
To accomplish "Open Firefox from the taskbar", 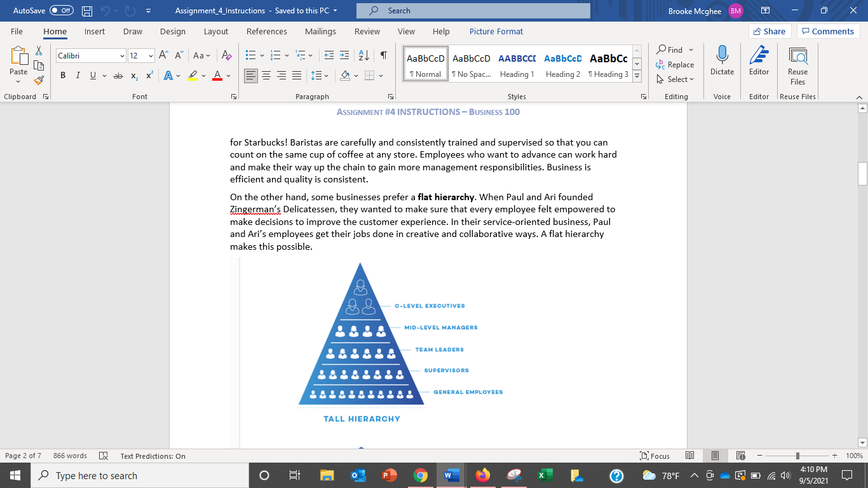I will pyautogui.click(x=482, y=475).
